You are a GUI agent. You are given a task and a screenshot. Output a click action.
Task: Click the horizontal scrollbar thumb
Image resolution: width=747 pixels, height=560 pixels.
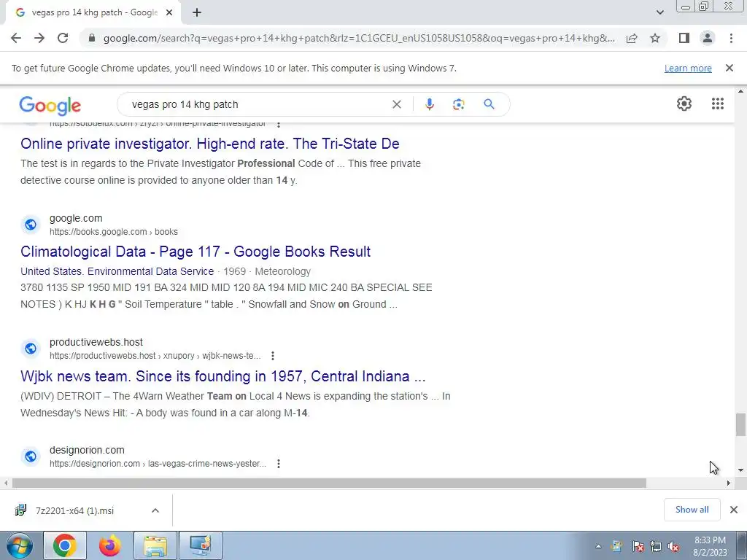click(x=329, y=483)
